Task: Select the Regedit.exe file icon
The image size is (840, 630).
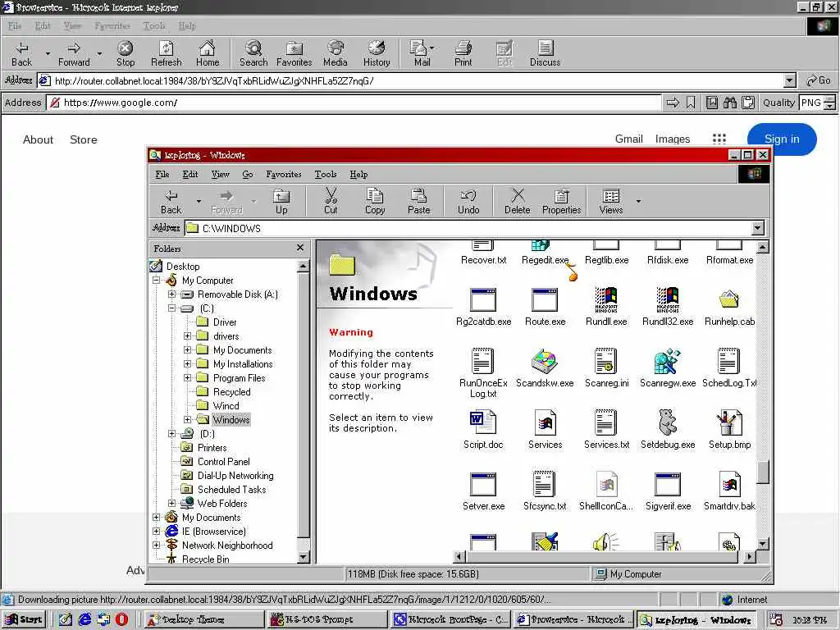Action: pyautogui.click(x=545, y=253)
